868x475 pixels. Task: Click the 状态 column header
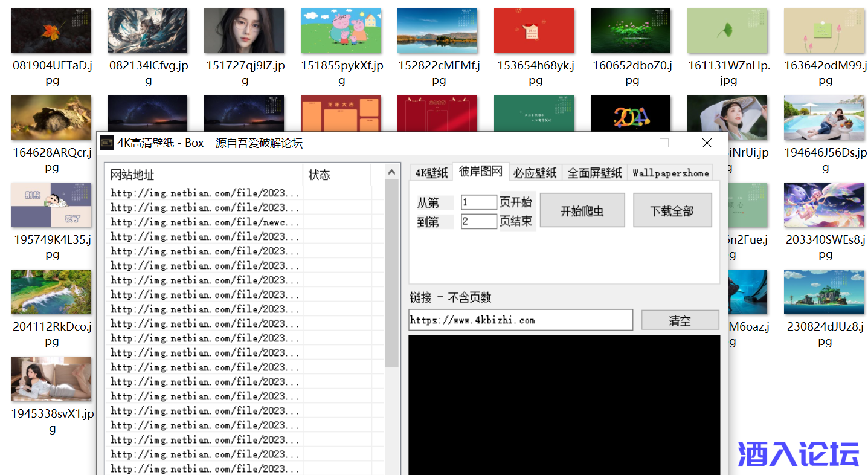pos(336,175)
